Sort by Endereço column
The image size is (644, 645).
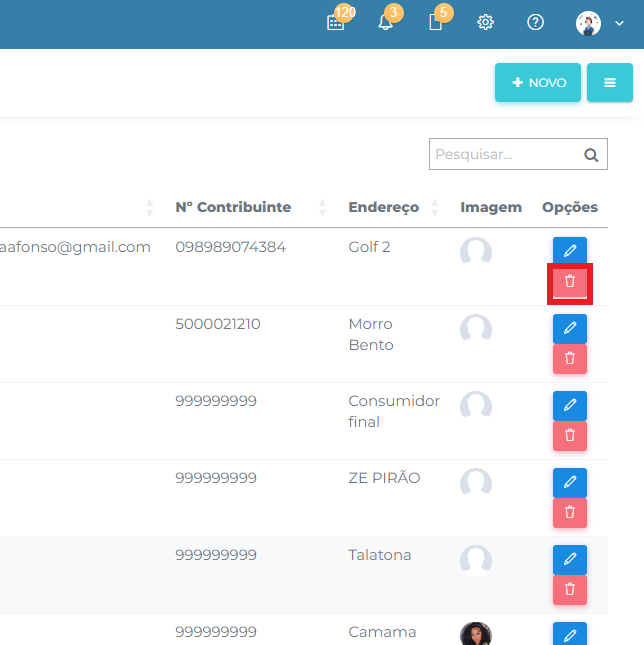tap(434, 208)
